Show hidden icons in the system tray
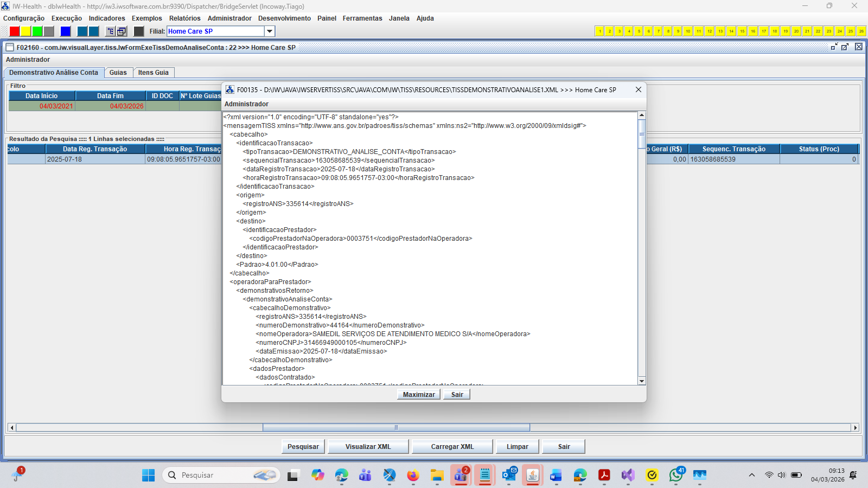This screenshot has height=488, width=868. point(751,476)
